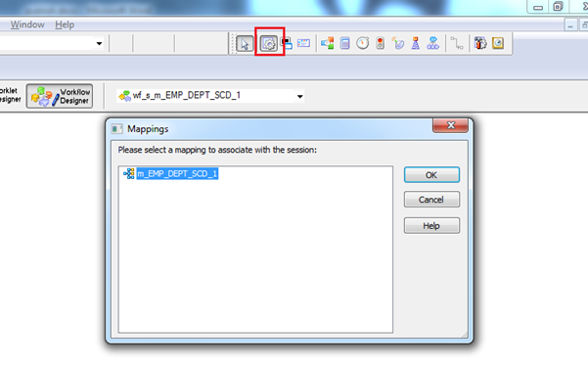Restore down the main application window
Screen dimensions: 588x367
[x=558, y=7]
